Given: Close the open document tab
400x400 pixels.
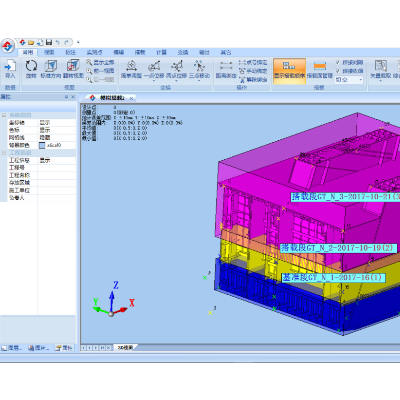Looking at the screenshot, I should click(131, 98).
